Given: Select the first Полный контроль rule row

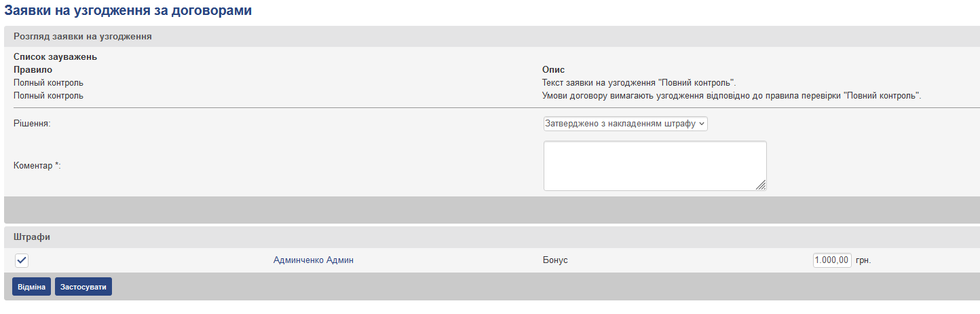Looking at the screenshot, I should pos(48,83).
